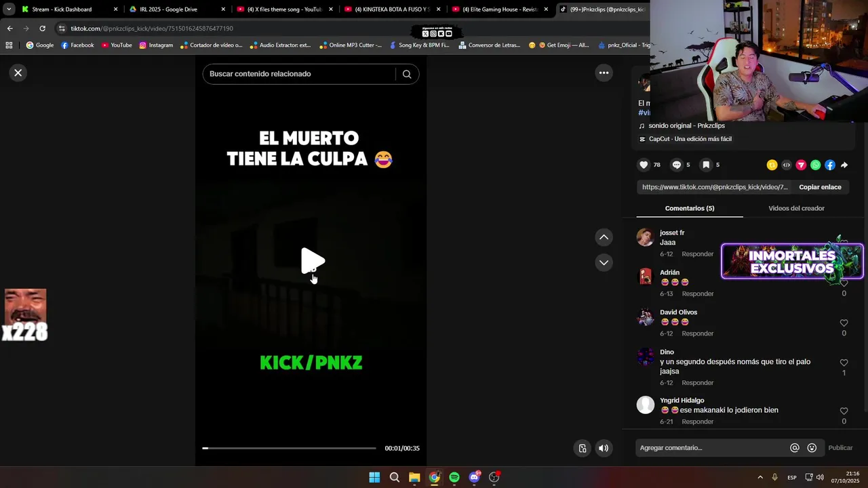Close the TikTok video viewer
Image resolution: width=868 pixels, height=488 pixels.
coord(18,73)
